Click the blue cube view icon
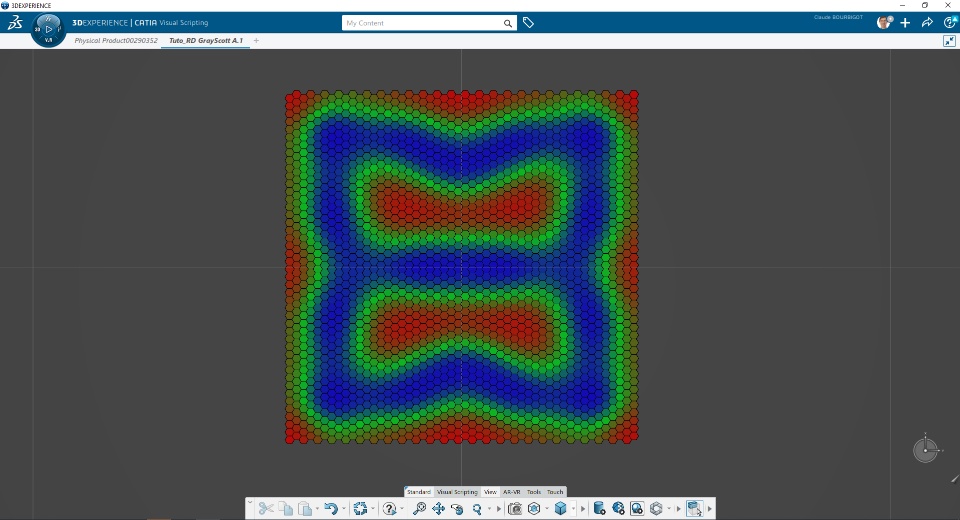Viewport: 960px width, 520px height. [560, 508]
